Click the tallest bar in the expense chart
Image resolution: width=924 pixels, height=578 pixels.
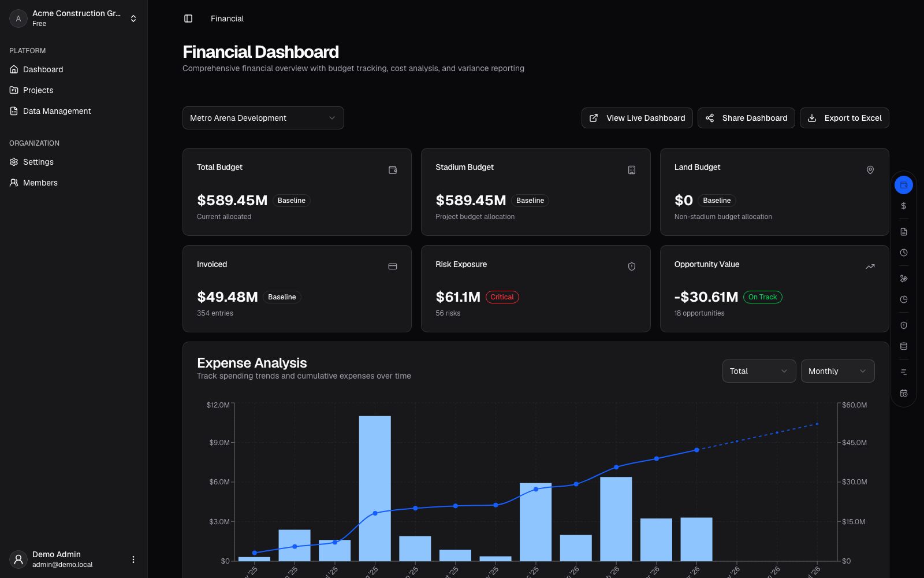click(375, 488)
